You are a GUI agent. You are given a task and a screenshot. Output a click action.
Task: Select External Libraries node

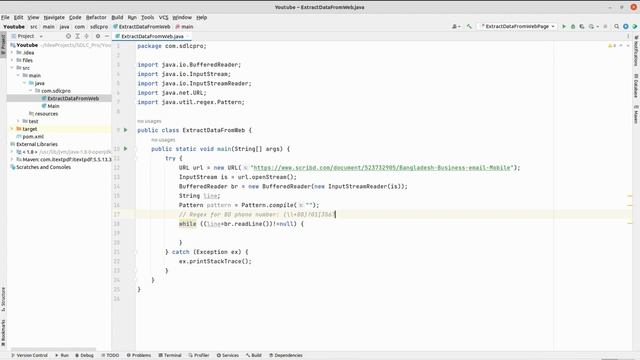[x=37, y=144]
